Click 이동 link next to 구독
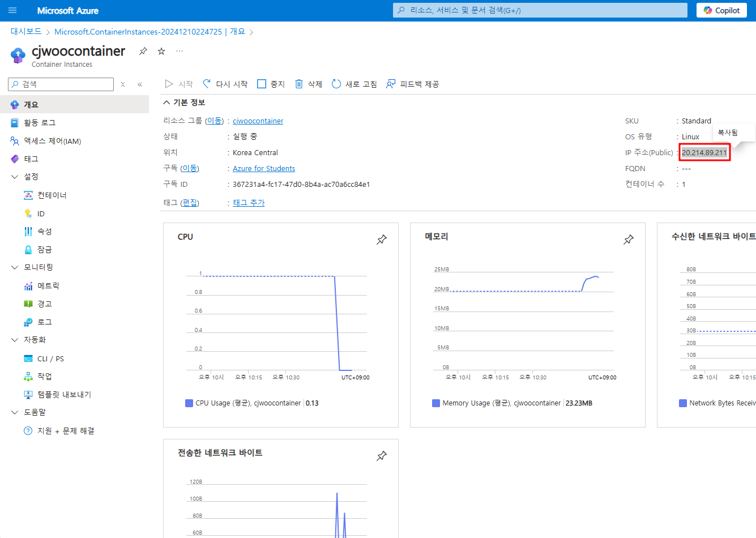Screen dimensions: 756x538 pyautogui.click(x=190, y=169)
